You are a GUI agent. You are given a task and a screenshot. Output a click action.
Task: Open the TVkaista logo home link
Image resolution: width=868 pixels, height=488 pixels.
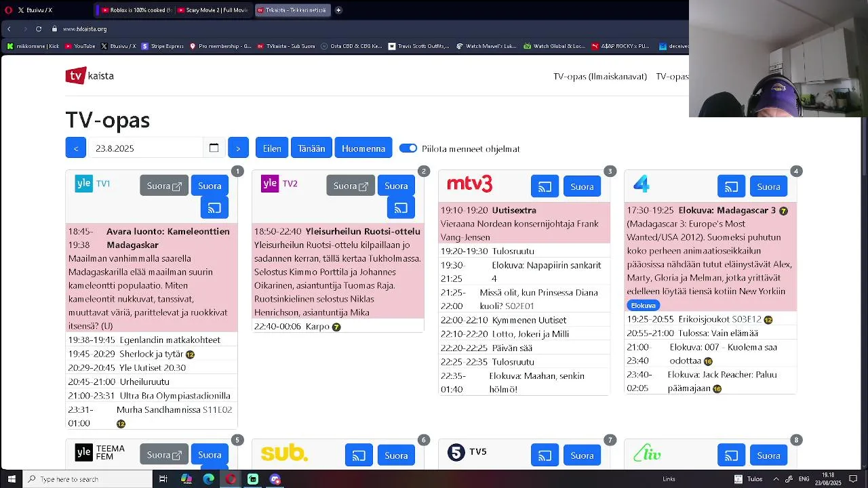click(x=90, y=76)
